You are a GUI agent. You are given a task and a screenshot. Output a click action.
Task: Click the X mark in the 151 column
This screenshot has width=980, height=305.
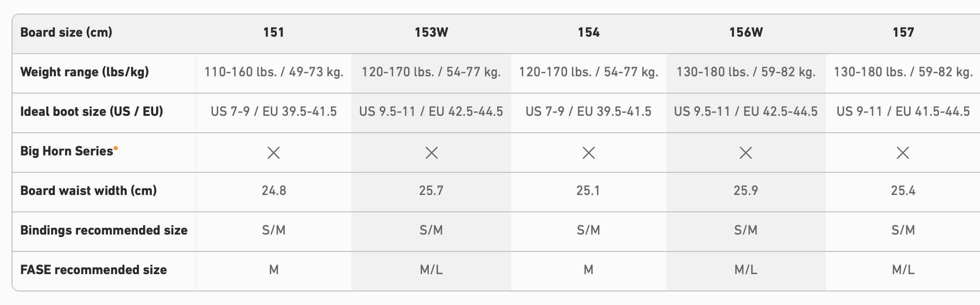(274, 153)
